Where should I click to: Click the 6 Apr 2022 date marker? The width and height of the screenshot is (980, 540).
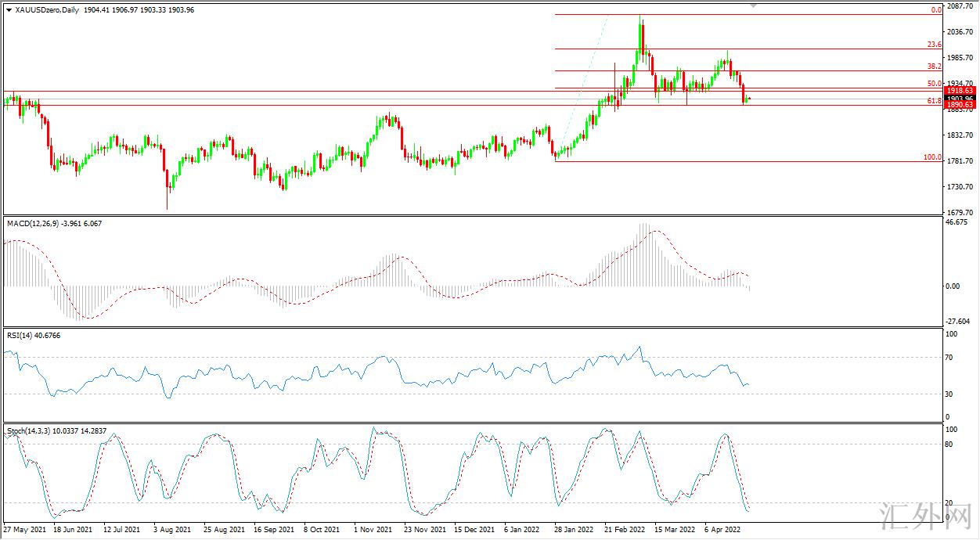point(722,530)
